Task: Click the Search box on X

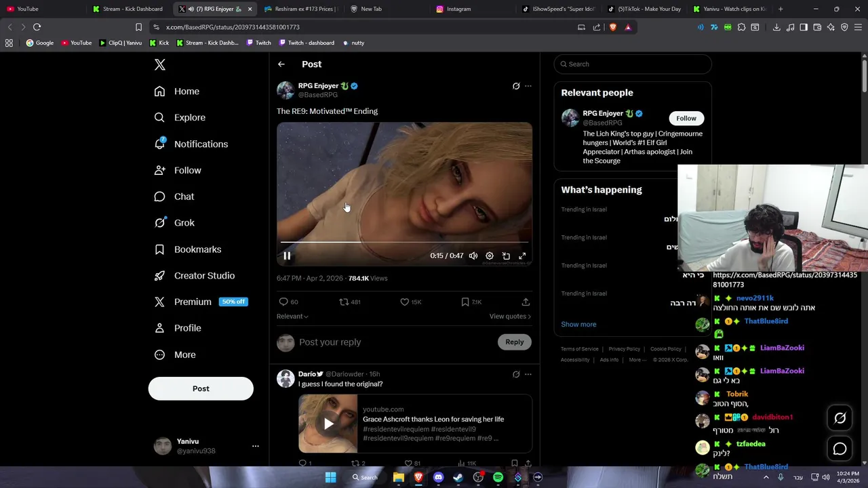Action: click(x=633, y=64)
